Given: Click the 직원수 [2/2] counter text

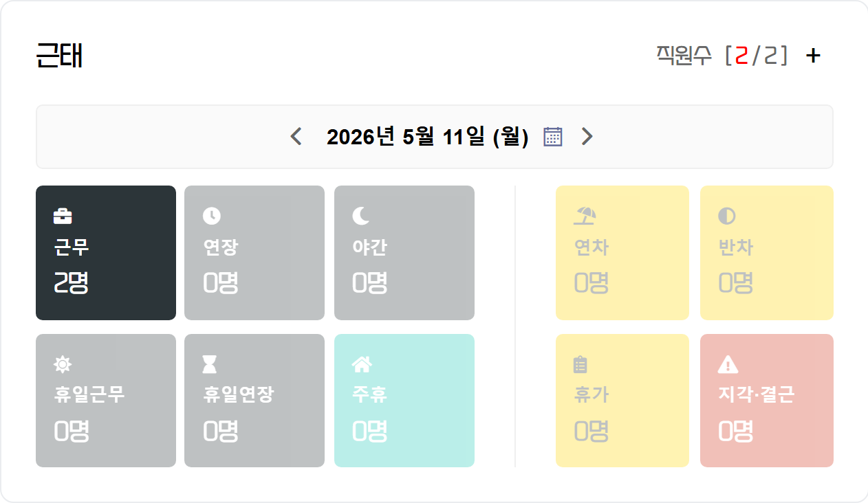Looking at the screenshot, I should point(722,56).
